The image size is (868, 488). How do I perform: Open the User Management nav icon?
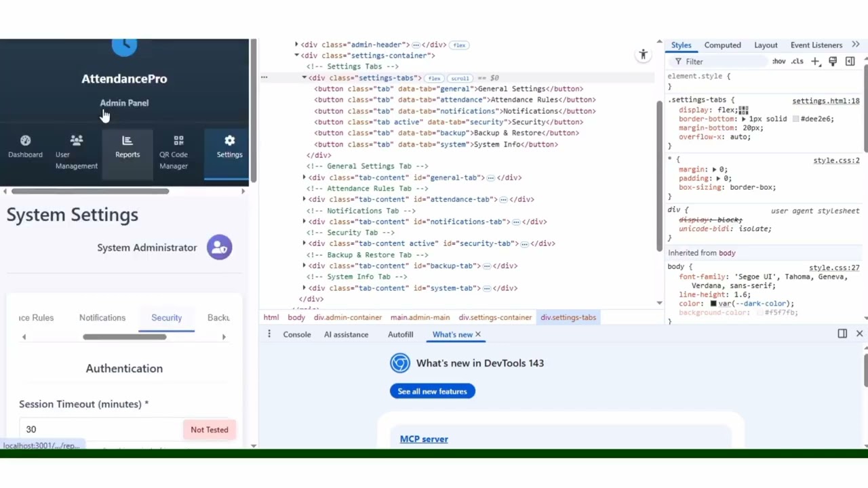(77, 140)
